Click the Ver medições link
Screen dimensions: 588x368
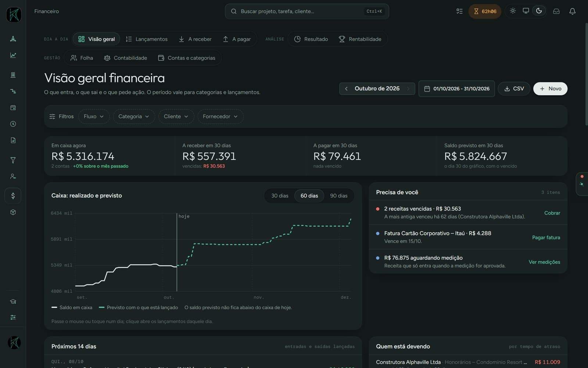544,262
